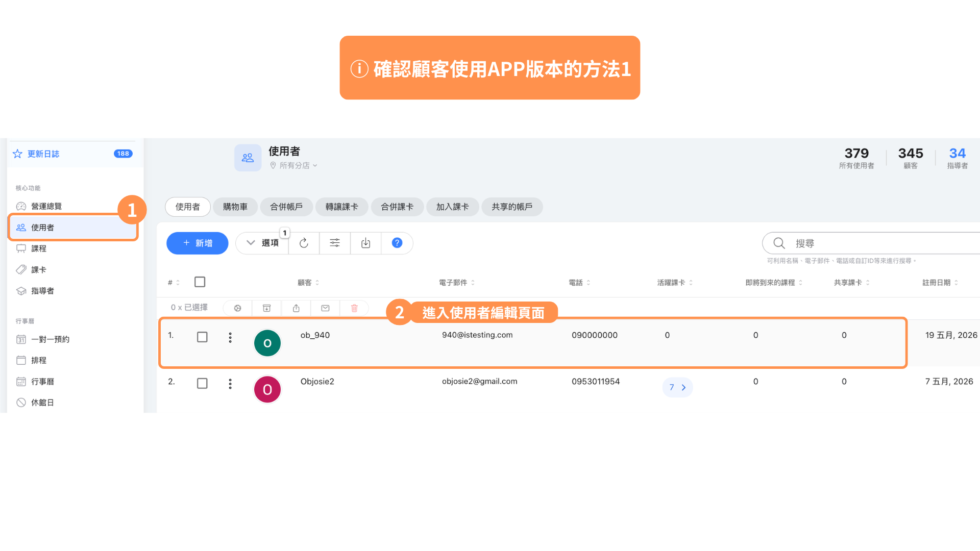Image resolution: width=980 pixels, height=551 pixels.
Task: Click the mail icon in selection bar
Action: (x=325, y=308)
